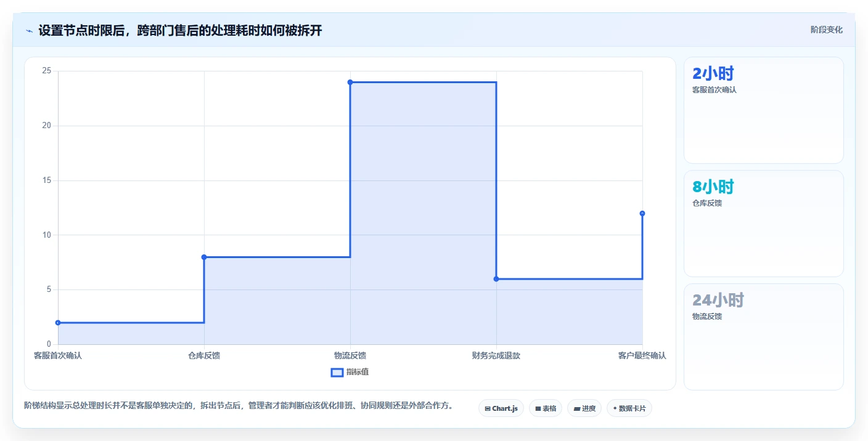Click the x-axis label 物流反馈
Image resolution: width=868 pixels, height=441 pixels.
pyautogui.click(x=350, y=355)
